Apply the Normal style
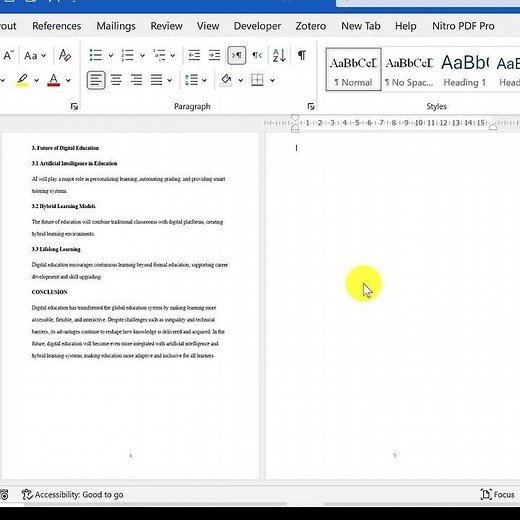 [x=353, y=69]
